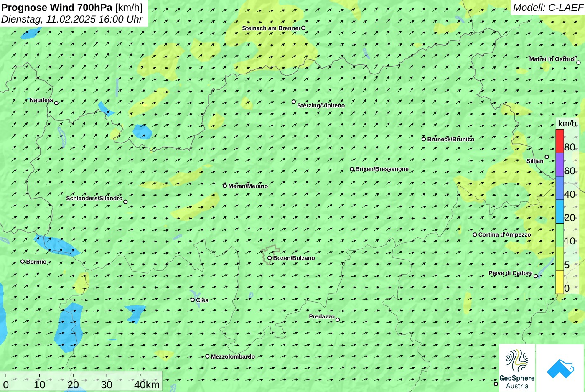Screen dimensions: 585x392
Task: Click the 'Bozen/Bolzano' city label
Action: [294, 258]
